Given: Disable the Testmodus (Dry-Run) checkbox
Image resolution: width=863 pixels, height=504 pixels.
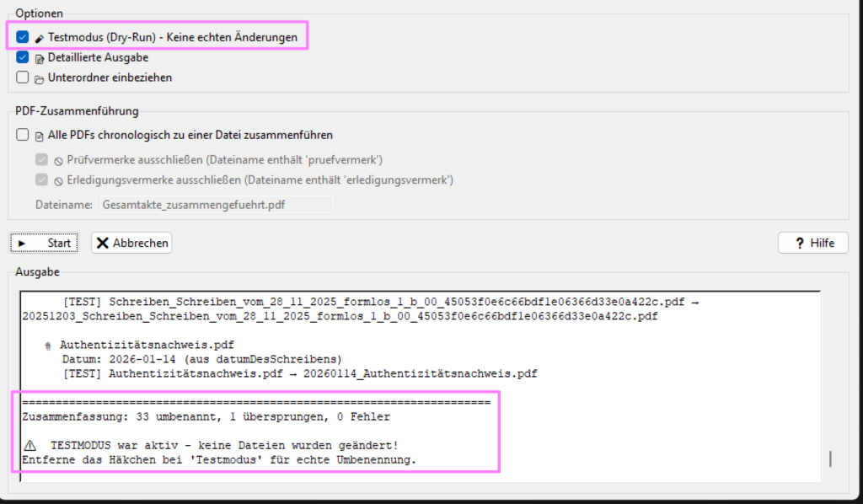Looking at the screenshot, I should coord(23,37).
